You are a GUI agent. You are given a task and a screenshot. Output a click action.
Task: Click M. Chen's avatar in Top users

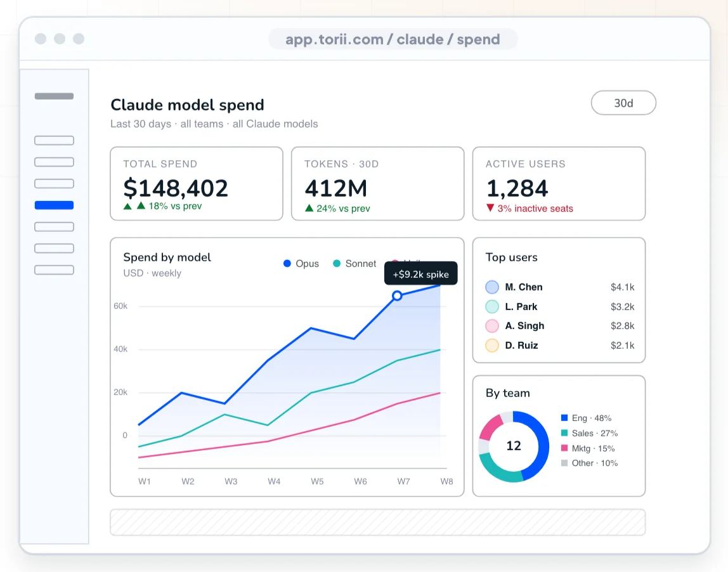click(492, 287)
